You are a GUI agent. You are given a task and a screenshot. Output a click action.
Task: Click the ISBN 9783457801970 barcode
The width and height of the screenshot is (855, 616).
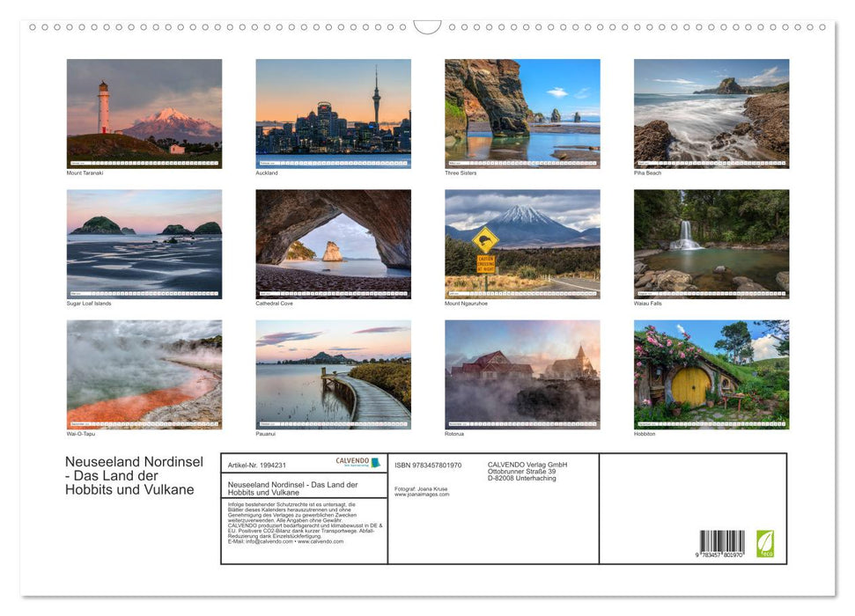coord(724,544)
